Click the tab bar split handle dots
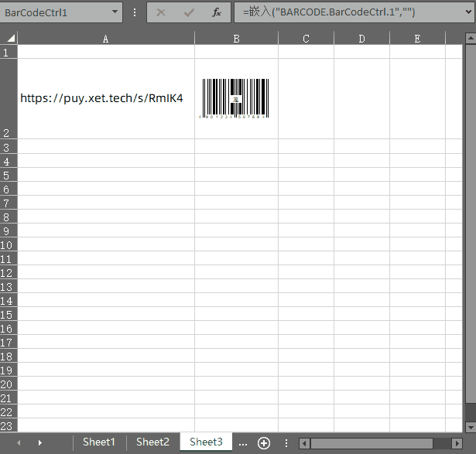This screenshot has width=476, height=454. coord(286,443)
